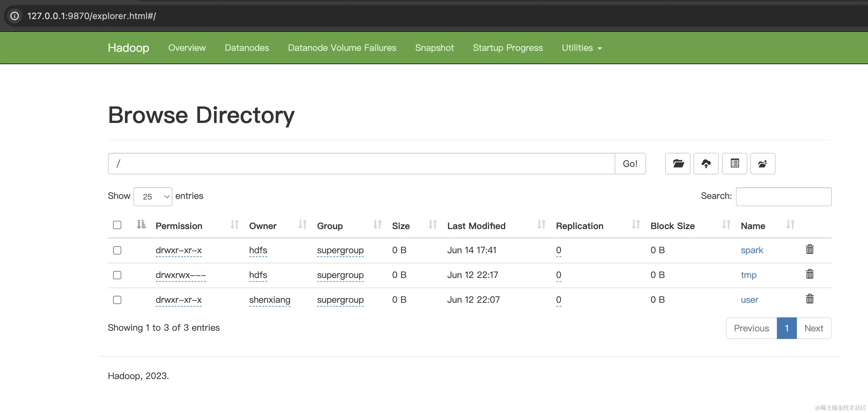The height and width of the screenshot is (413, 868).
Task: Click the Go! button
Action: click(631, 164)
